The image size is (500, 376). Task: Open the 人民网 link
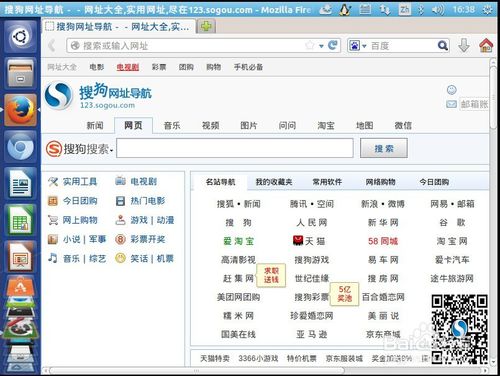click(x=312, y=222)
